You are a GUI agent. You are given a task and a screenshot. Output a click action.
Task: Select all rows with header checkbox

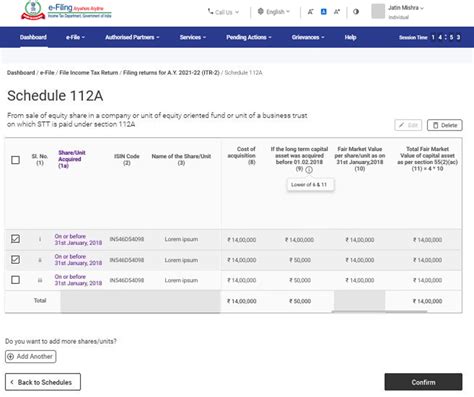15,160
